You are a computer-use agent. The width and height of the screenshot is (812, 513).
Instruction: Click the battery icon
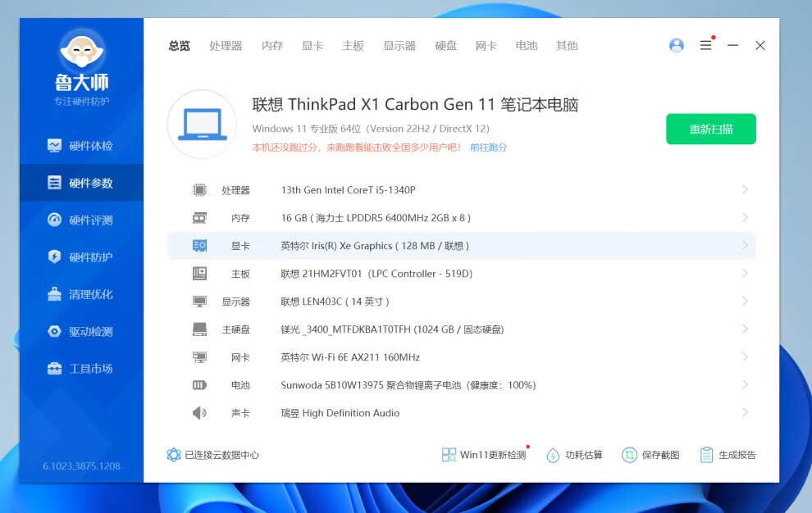click(x=199, y=385)
